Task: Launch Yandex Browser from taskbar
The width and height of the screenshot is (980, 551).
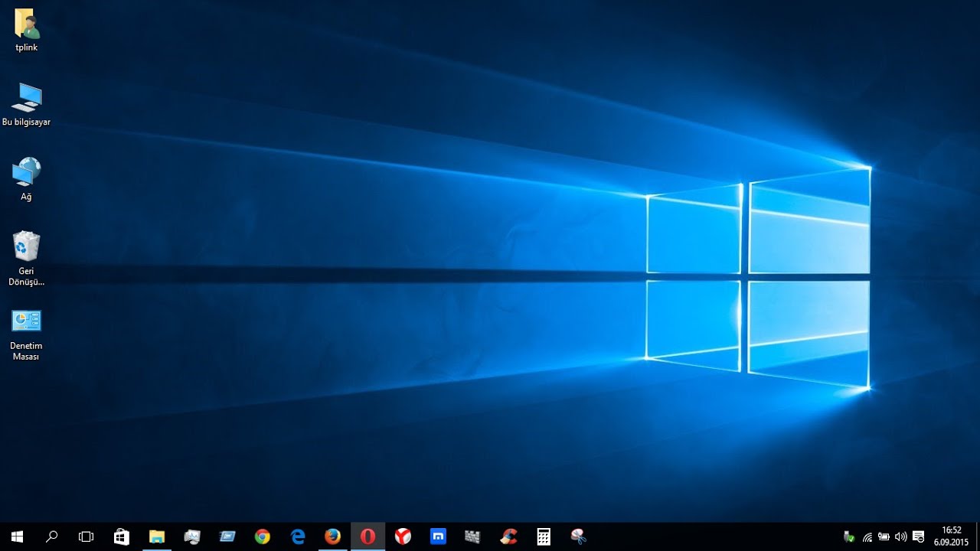Action: coord(403,536)
